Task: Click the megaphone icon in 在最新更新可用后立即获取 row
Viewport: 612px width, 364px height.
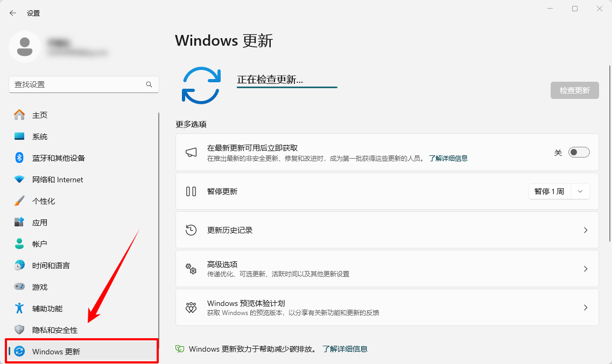Action: pyautogui.click(x=191, y=152)
